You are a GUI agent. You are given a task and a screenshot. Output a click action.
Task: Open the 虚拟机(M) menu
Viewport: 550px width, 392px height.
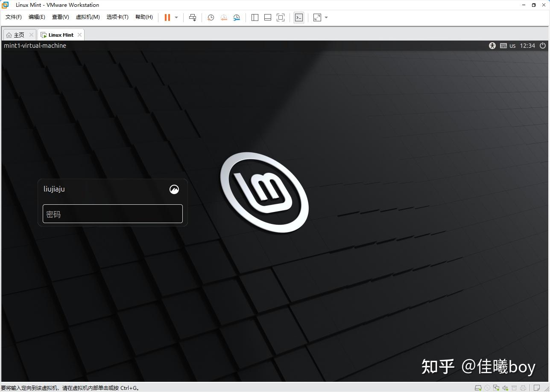pos(88,17)
